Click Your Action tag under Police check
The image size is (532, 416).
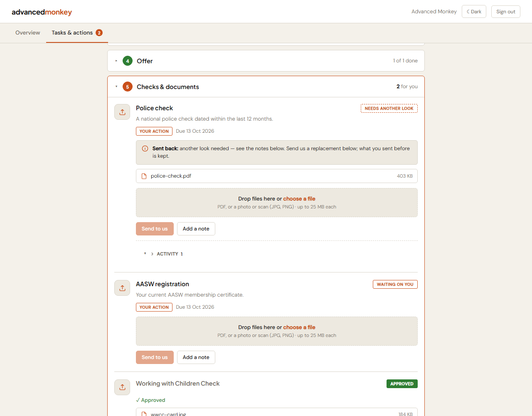[x=154, y=131]
